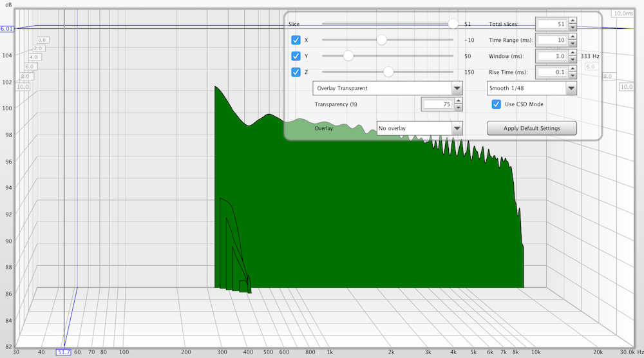Decrease Rise Time with down arrow
The image size is (644, 358).
pos(573,75)
